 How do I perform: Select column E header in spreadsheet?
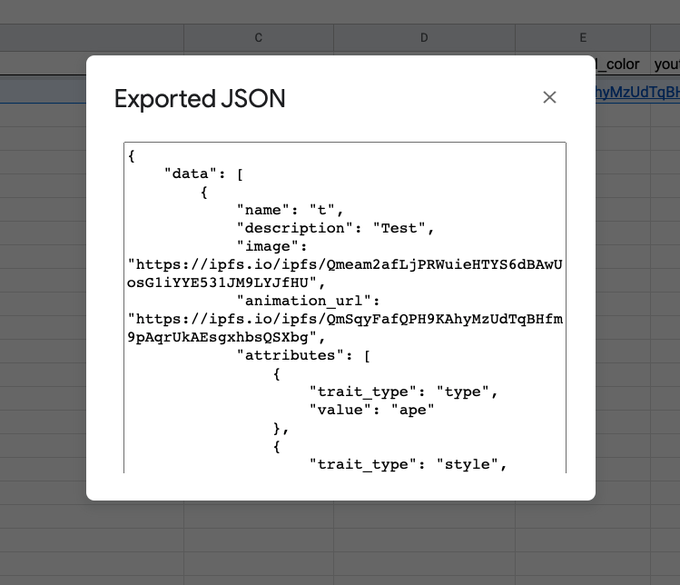[583, 38]
